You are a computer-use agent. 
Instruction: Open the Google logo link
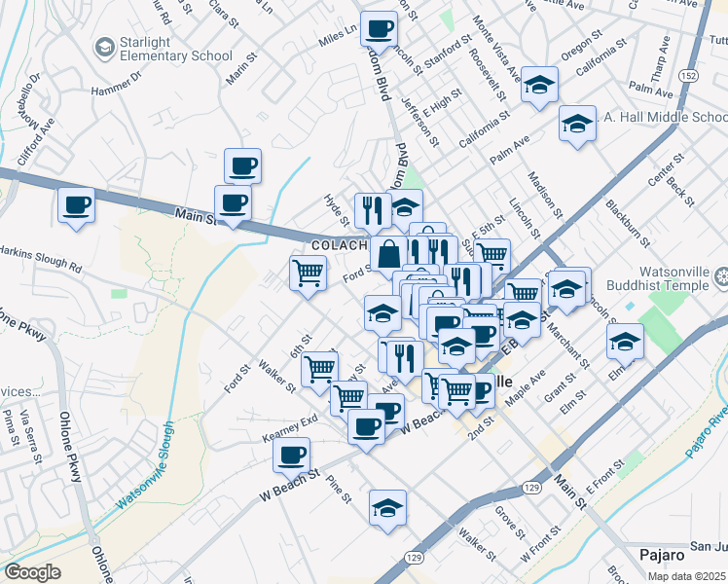tap(32, 572)
